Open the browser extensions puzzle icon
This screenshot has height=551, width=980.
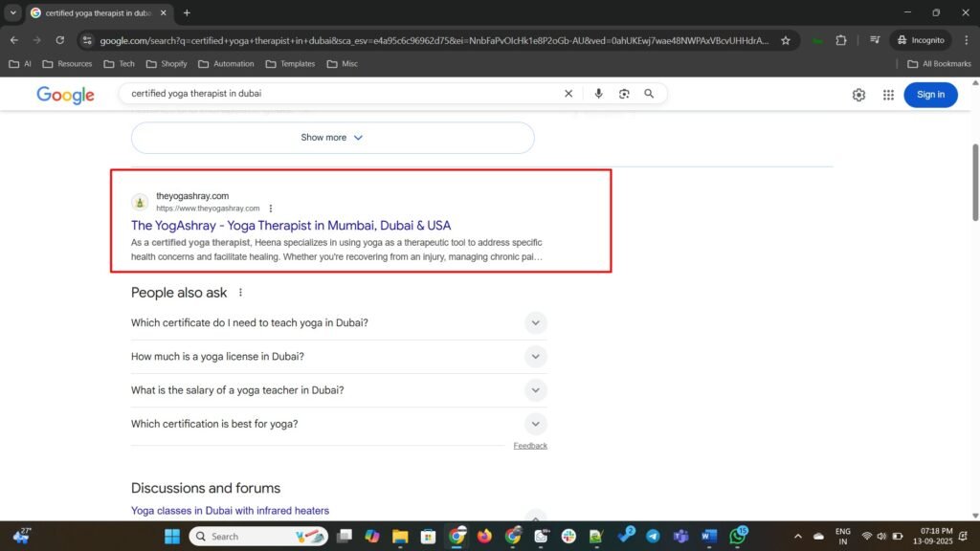tap(841, 40)
